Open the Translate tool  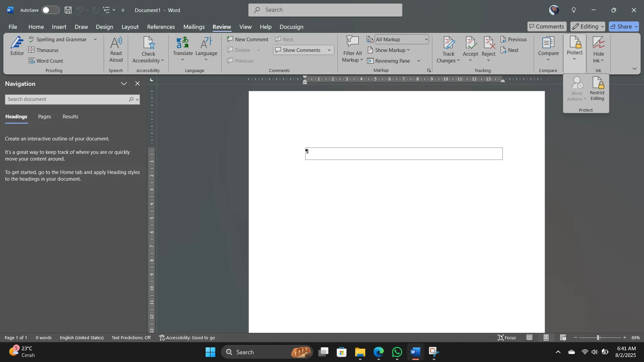pos(183,49)
